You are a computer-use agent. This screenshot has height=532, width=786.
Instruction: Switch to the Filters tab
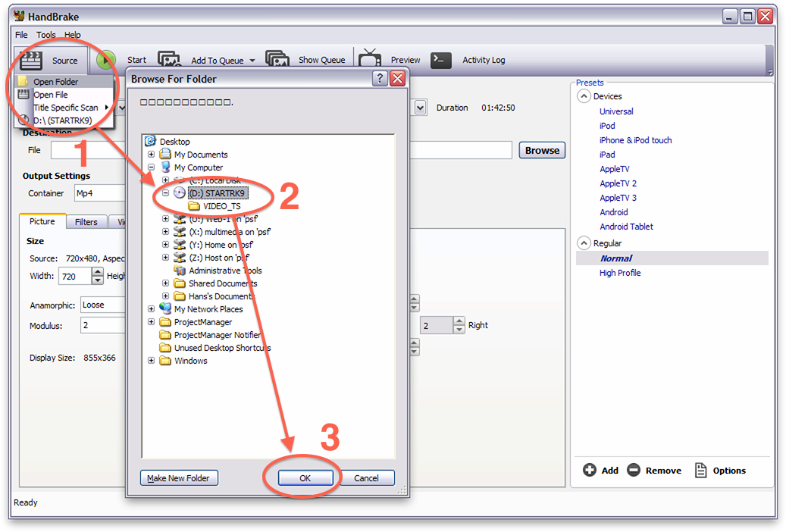coord(86,222)
